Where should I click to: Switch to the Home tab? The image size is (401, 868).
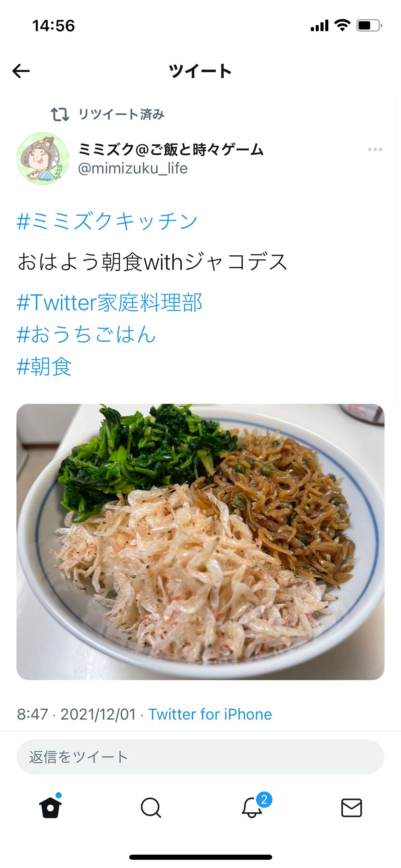pos(50,807)
